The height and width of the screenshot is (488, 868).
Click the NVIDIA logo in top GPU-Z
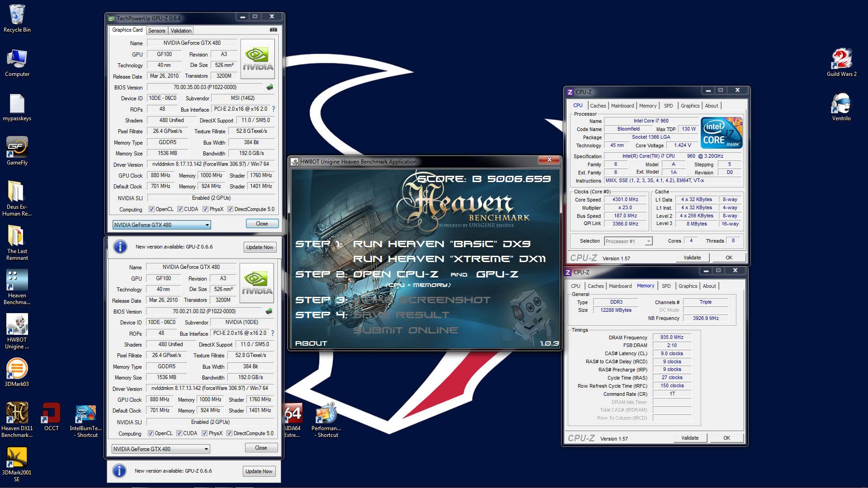point(258,59)
